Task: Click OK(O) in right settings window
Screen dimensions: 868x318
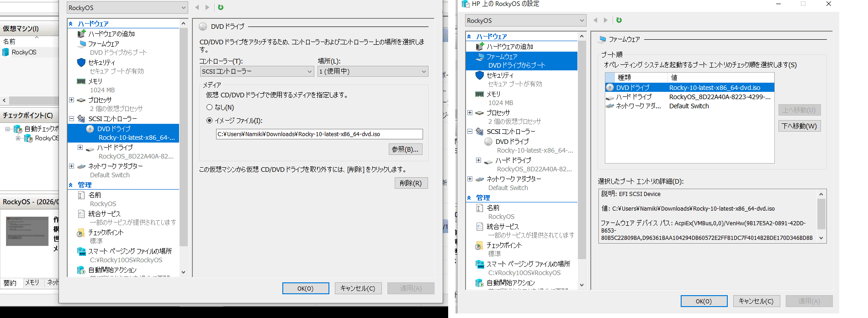Action: click(704, 301)
